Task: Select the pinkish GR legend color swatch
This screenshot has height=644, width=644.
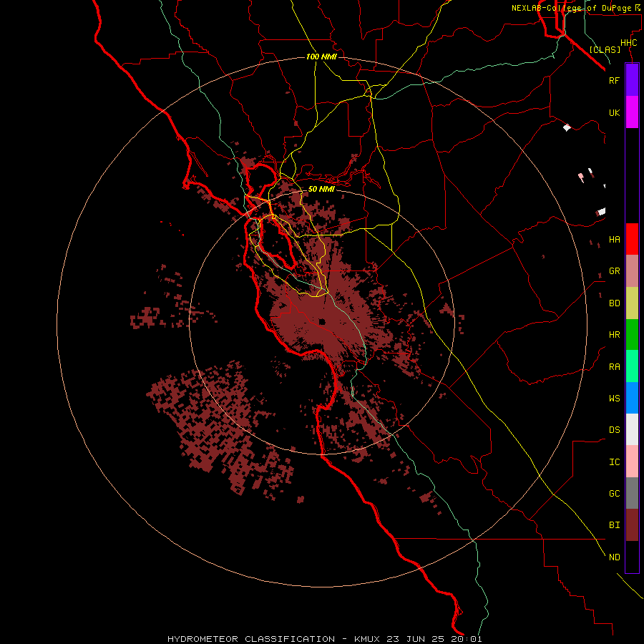Action: (x=632, y=271)
